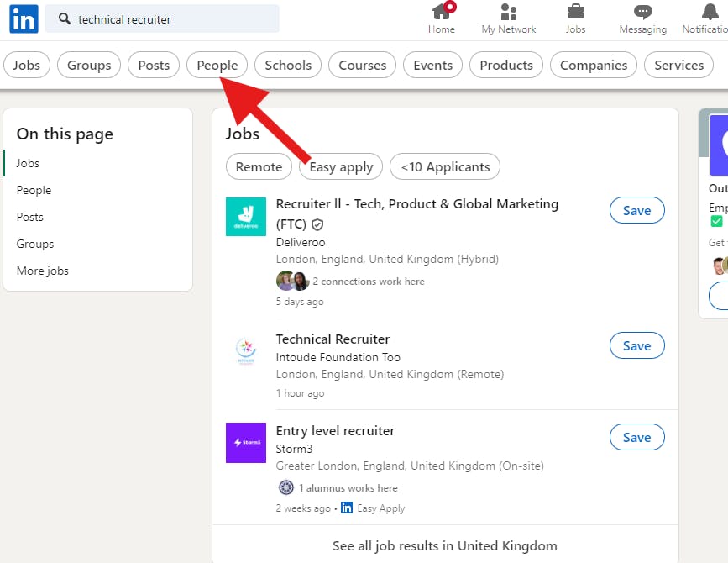Image resolution: width=728 pixels, height=563 pixels.
Task: Filter results by Schools
Action: point(288,65)
